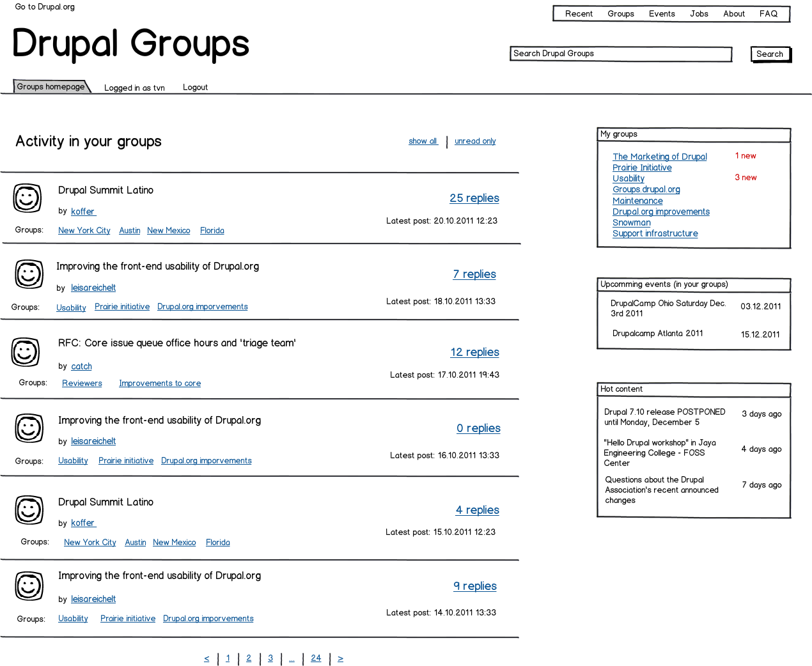Viewport: 812px width, 666px height.
Task: Click the Search Drupal Groups input field
Action: tap(620, 54)
